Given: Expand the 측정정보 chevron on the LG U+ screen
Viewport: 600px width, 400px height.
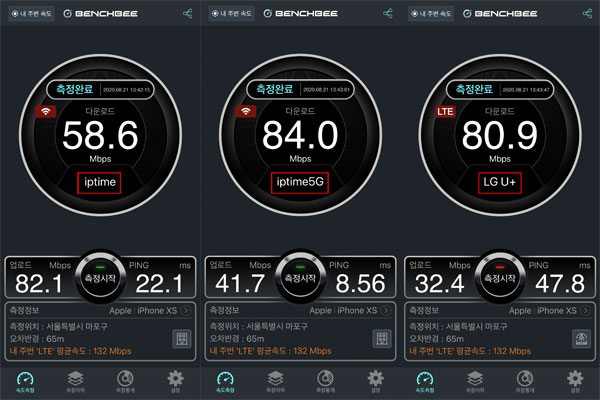Looking at the screenshot, I should coord(586,310).
